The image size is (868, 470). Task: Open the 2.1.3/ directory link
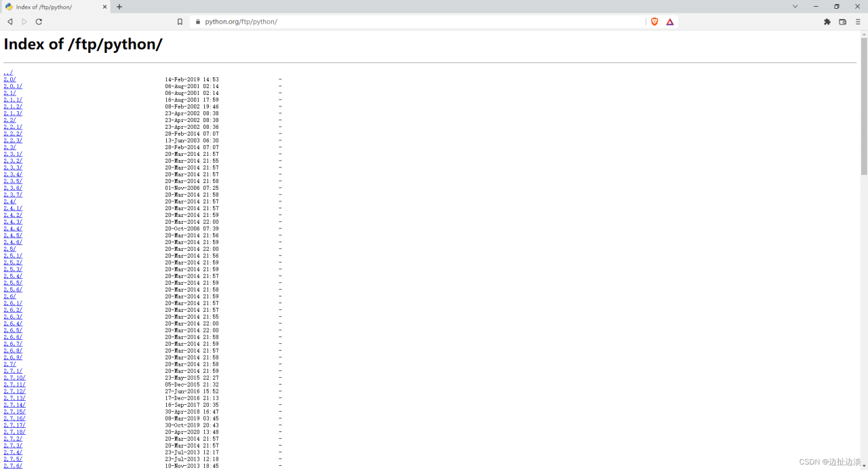point(13,113)
